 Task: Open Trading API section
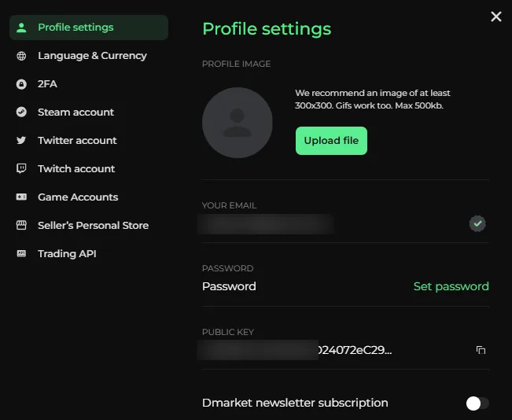(89, 254)
